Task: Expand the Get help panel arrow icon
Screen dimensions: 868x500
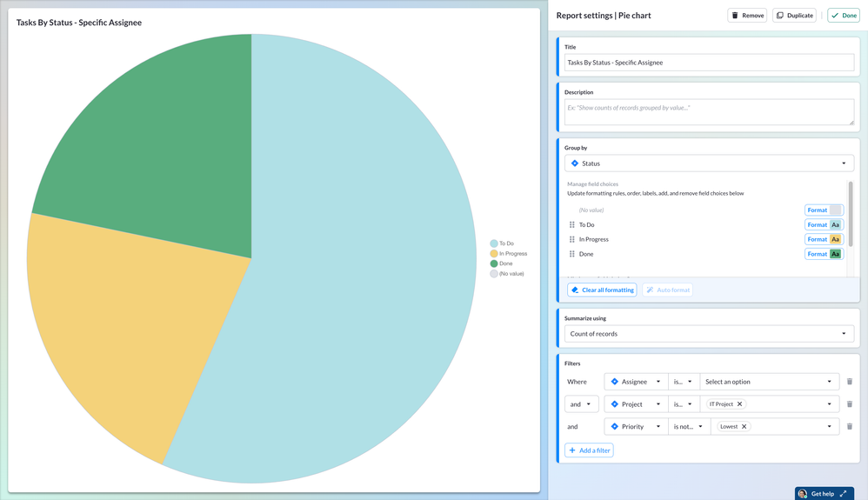Action: (843, 494)
